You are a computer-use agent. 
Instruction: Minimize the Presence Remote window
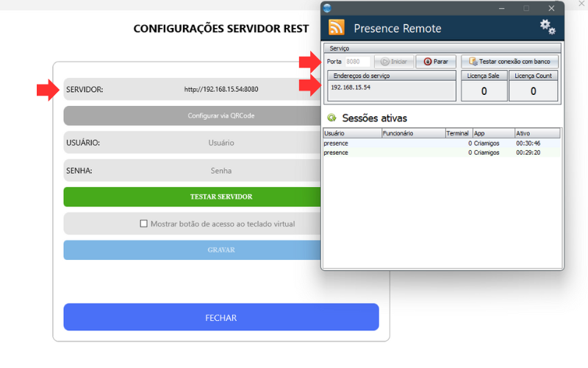[501, 8]
